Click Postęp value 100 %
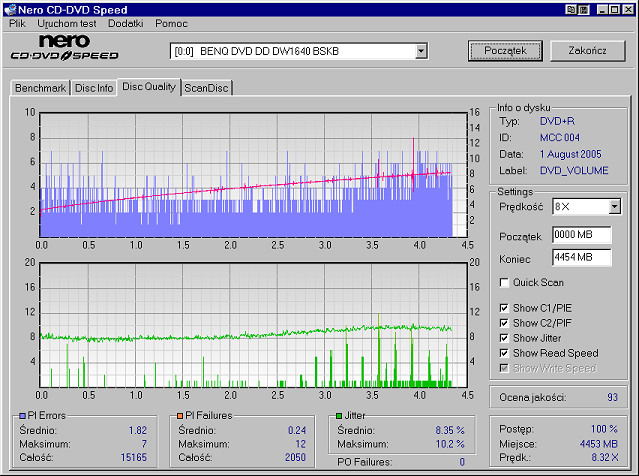Image resolution: width=639 pixels, height=476 pixels. (604, 429)
